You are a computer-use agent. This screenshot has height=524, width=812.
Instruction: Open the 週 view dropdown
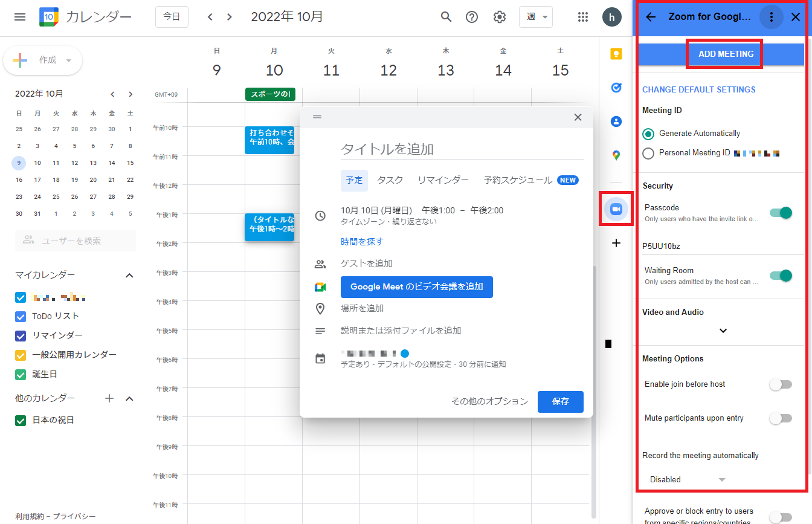[x=535, y=17]
